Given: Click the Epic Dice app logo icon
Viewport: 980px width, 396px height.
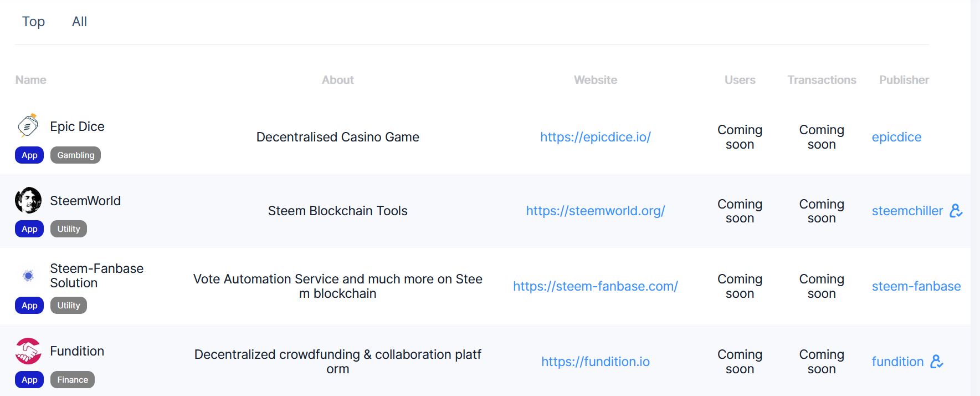Looking at the screenshot, I should [28, 126].
